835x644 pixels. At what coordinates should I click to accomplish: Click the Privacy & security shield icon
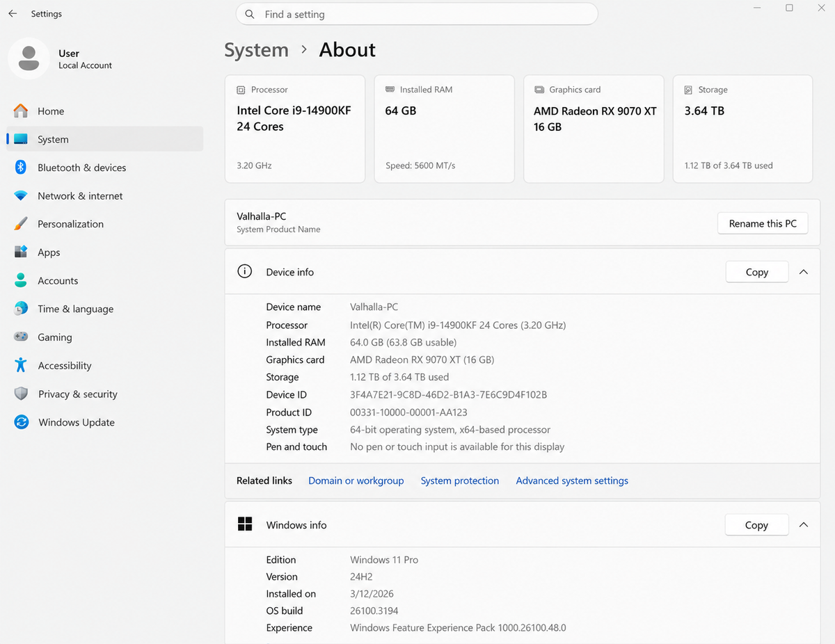pos(21,394)
